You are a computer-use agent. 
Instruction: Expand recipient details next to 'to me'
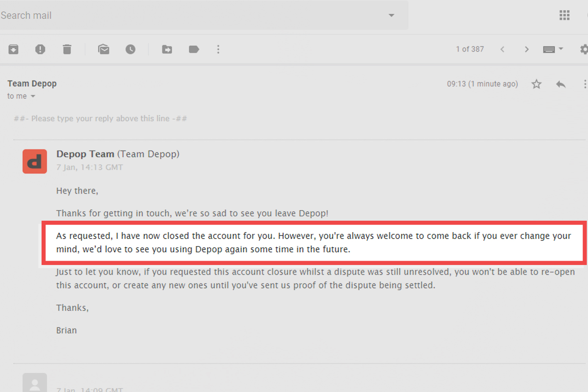click(x=33, y=96)
